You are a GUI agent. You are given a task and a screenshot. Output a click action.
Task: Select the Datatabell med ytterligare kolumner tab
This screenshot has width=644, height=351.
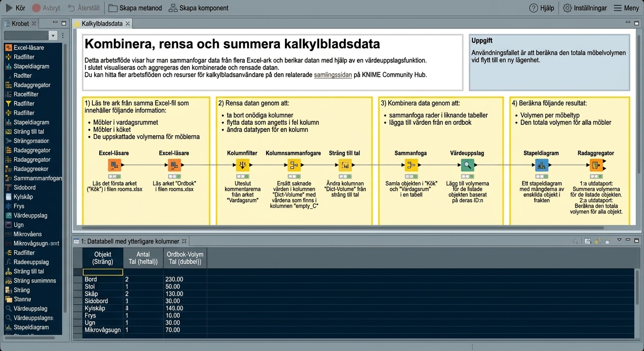pyautogui.click(x=130, y=241)
